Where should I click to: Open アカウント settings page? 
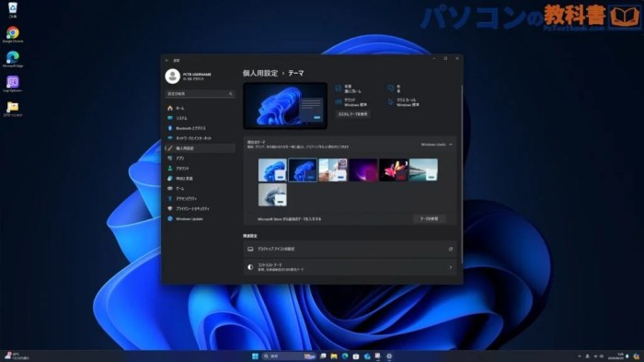point(200,169)
